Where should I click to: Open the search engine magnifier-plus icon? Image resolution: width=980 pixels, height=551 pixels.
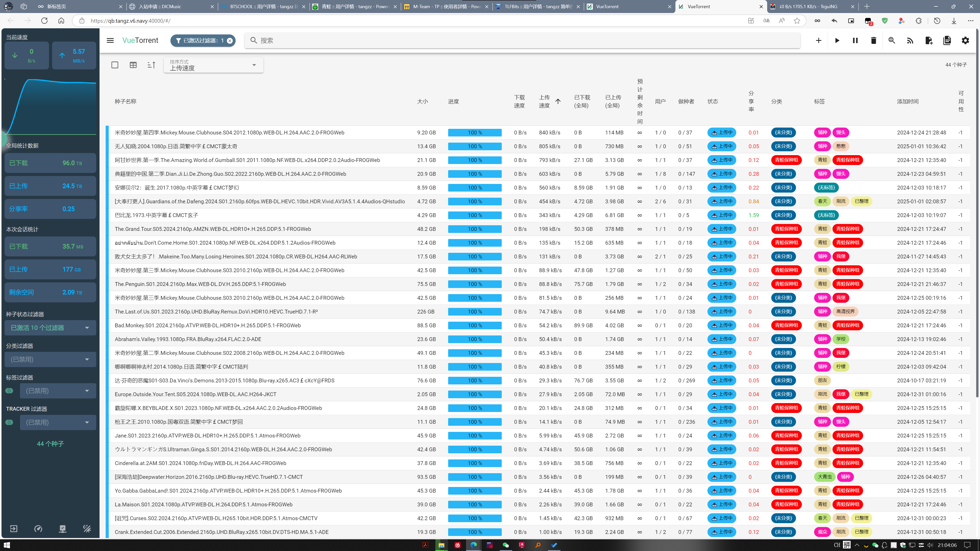click(x=892, y=41)
